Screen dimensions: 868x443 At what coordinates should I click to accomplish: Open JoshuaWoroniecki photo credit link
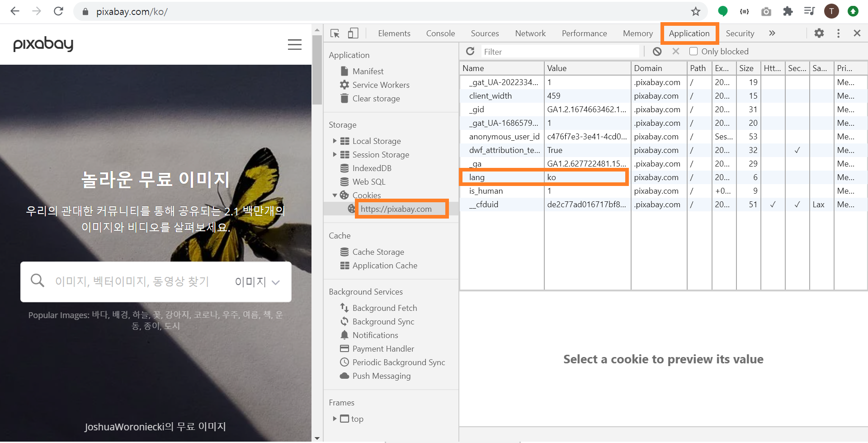155,426
